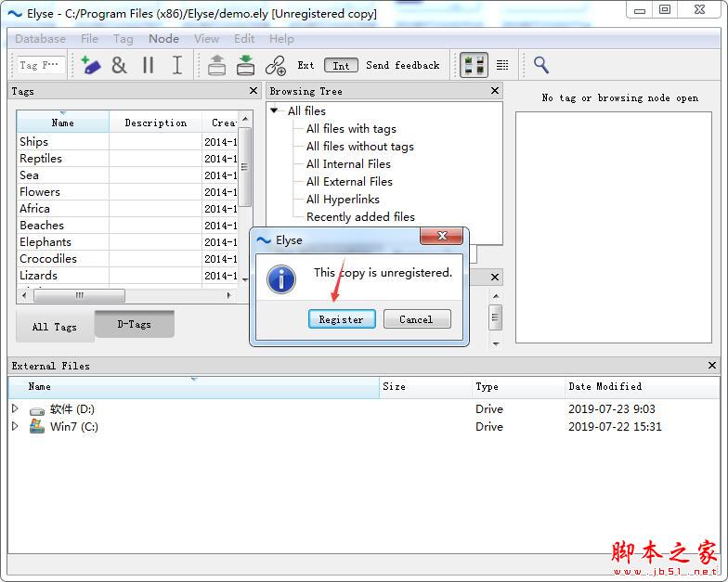Select the Flowers tag row

(127, 191)
